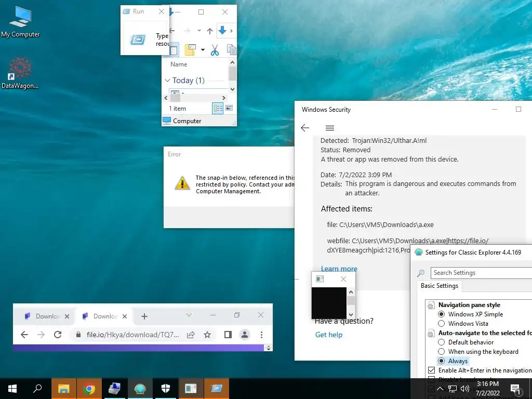
Task: Click the Learn more link
Action: click(x=339, y=269)
